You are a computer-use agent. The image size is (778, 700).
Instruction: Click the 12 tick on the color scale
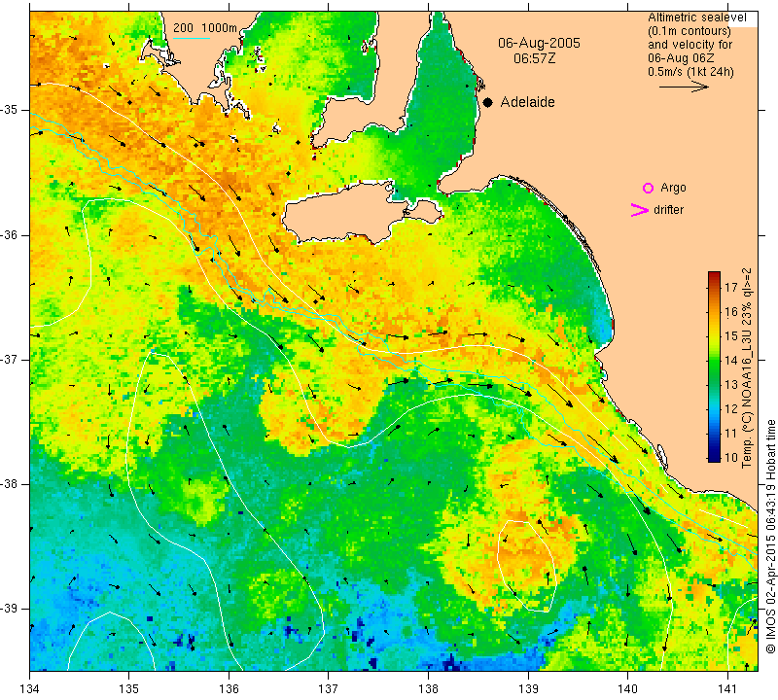pos(731,408)
